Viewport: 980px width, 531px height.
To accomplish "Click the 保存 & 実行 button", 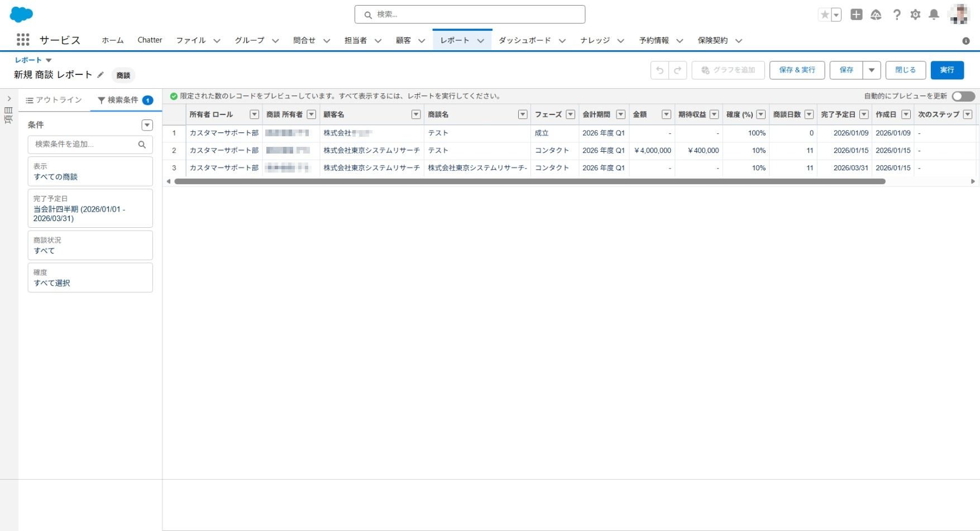I will tap(797, 70).
